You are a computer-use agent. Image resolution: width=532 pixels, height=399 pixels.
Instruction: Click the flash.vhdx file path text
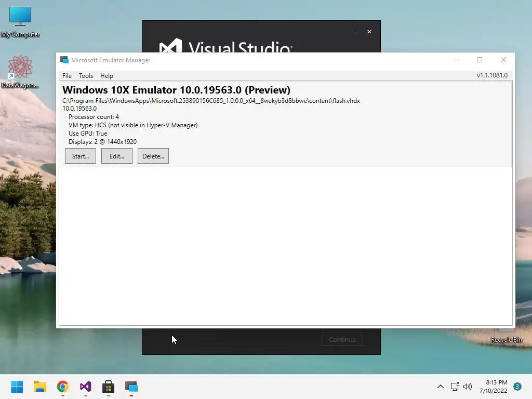pos(211,101)
